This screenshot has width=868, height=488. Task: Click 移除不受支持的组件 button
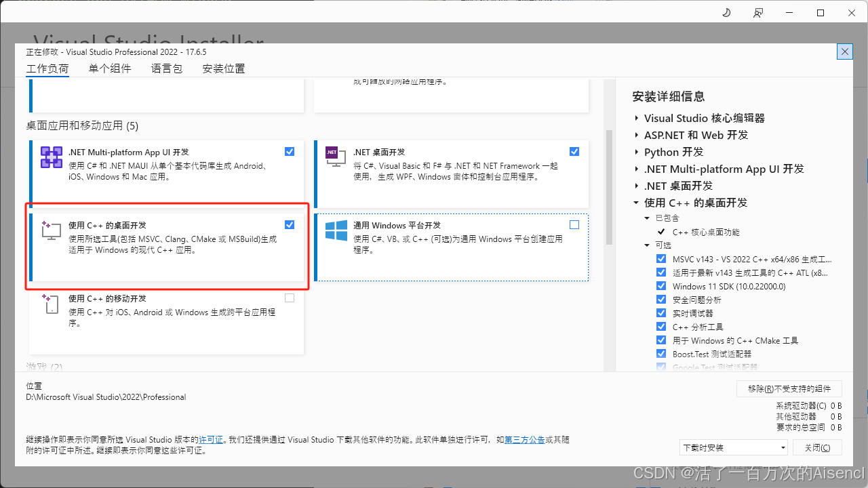pos(789,388)
